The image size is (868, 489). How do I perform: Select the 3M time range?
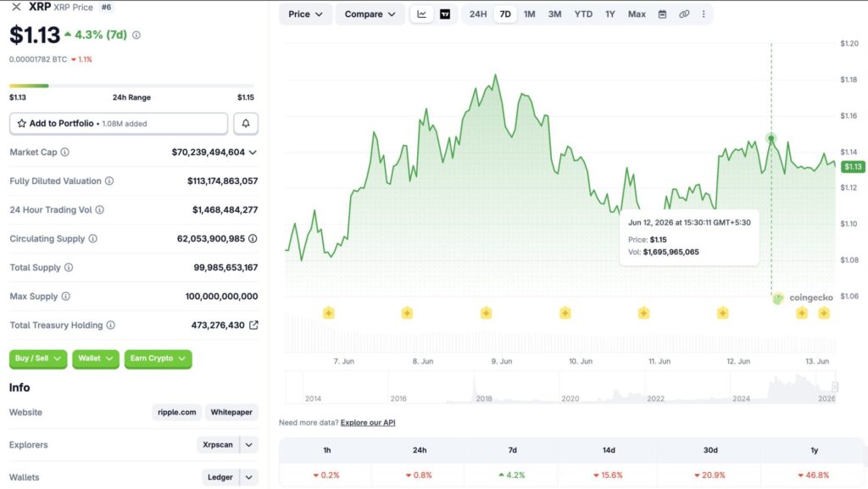point(554,14)
